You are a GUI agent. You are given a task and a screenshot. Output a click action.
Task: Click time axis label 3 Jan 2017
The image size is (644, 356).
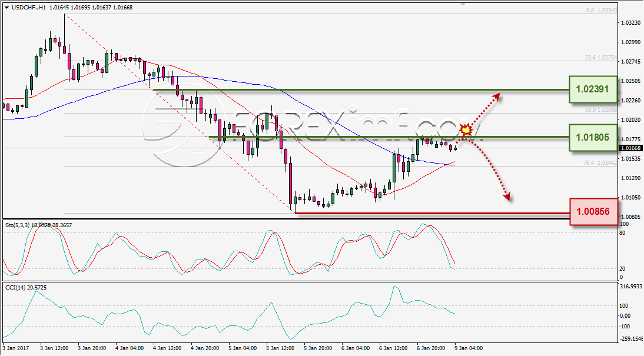pyautogui.click(x=16, y=348)
